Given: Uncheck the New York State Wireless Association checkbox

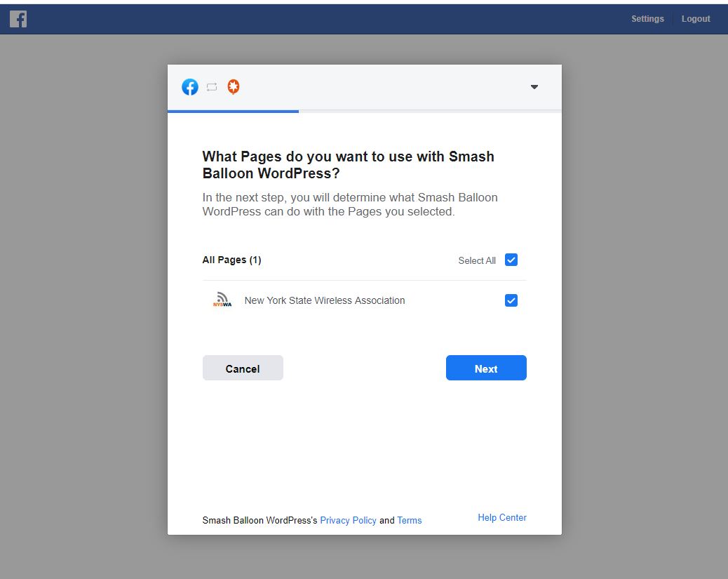Looking at the screenshot, I should pos(511,300).
